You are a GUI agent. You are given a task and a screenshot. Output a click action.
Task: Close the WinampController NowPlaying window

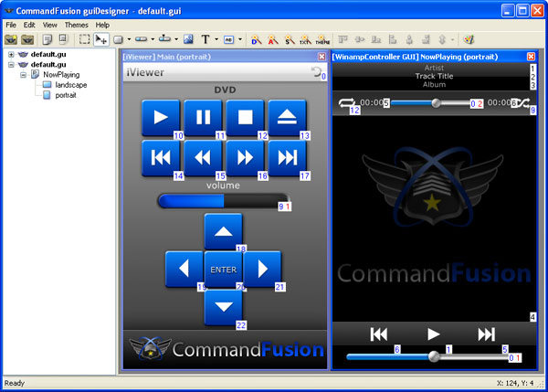531,57
